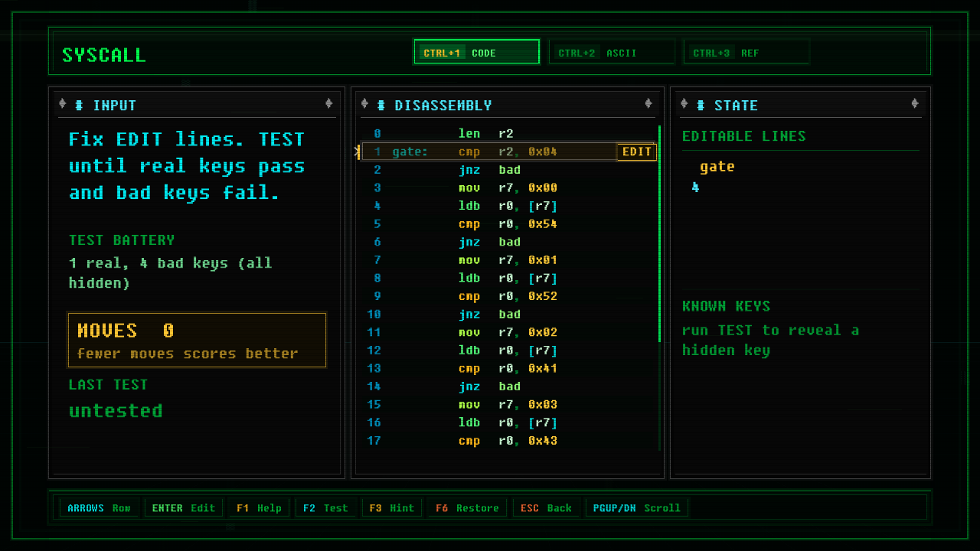This screenshot has width=980, height=551.
Task: Click the left diamond icon of INPUT panel
Action: [63, 104]
